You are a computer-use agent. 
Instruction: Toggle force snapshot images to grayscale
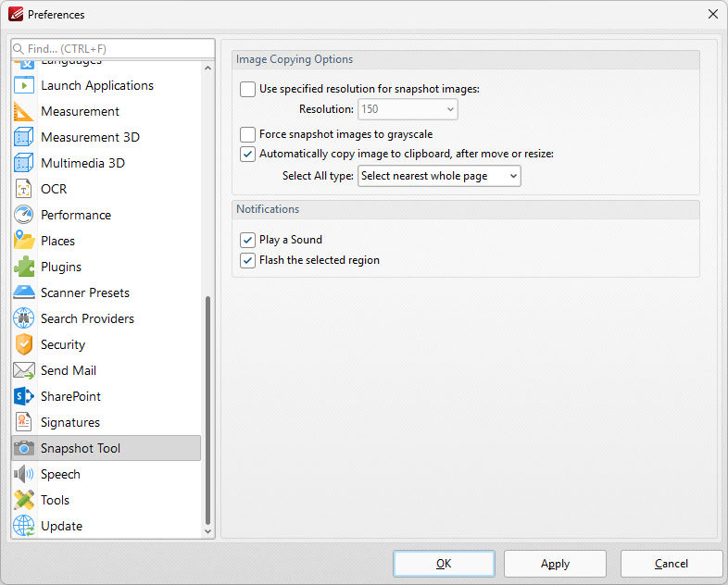(x=247, y=134)
